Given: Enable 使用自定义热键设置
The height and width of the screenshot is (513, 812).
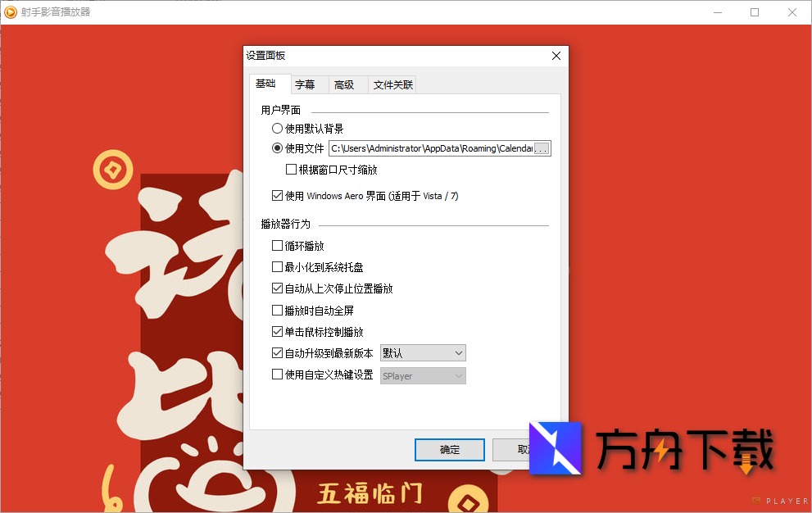Looking at the screenshot, I should (x=277, y=375).
